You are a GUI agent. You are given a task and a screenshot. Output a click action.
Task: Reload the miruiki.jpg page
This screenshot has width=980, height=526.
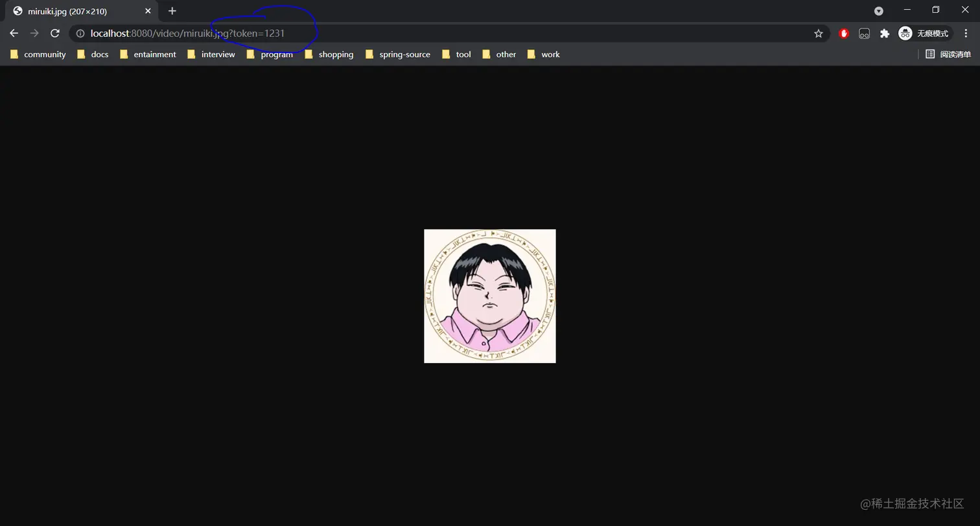(54, 33)
